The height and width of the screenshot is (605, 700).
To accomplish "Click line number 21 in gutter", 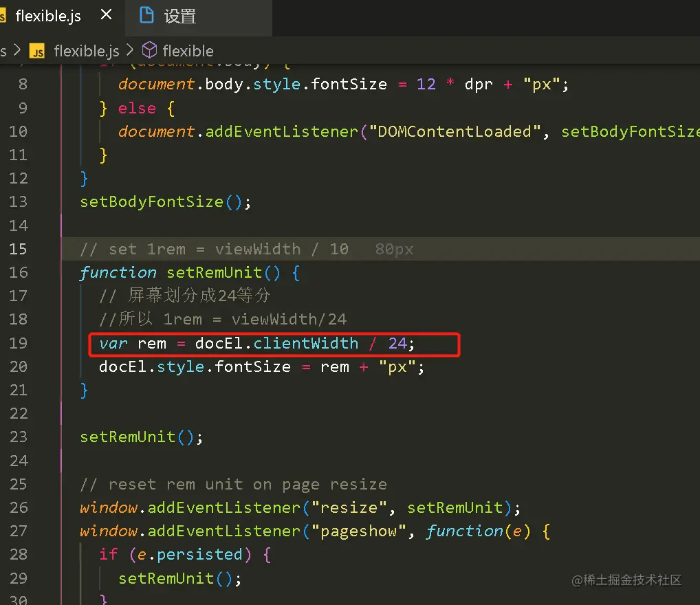I will 19,390.
